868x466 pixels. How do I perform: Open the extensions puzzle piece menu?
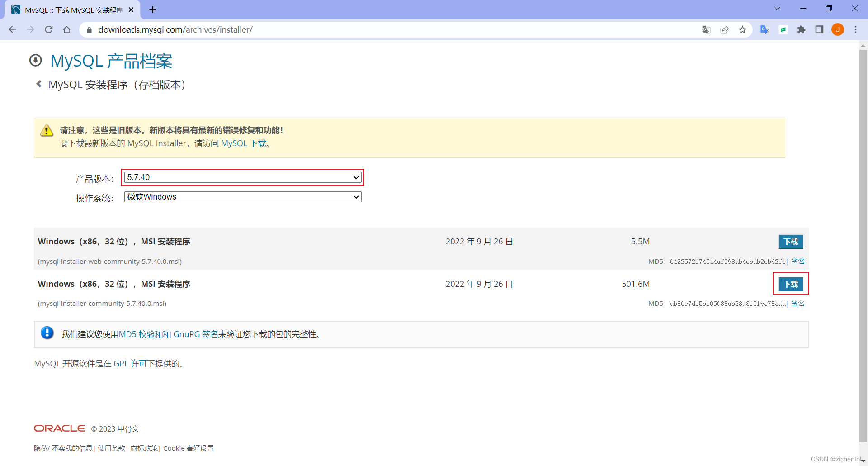801,29
